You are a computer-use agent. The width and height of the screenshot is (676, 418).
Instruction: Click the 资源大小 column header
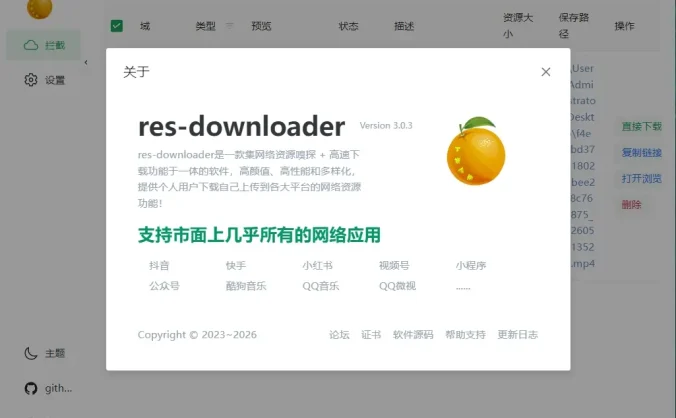tap(518, 26)
